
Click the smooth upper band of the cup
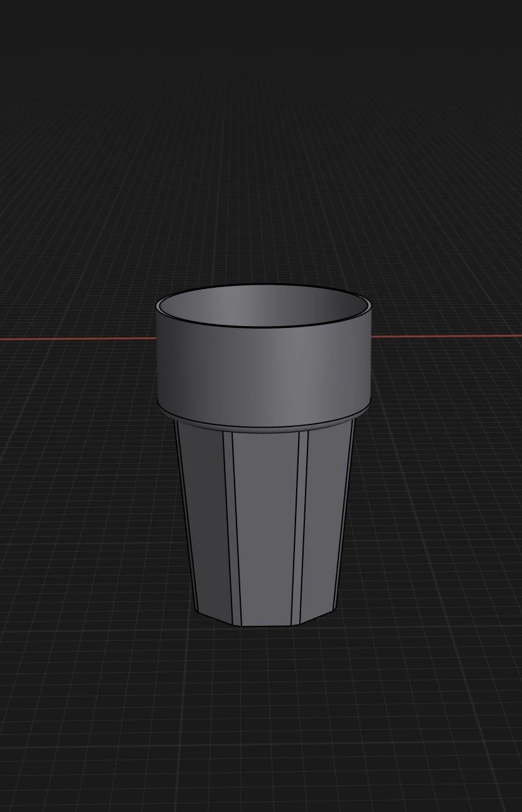coord(264,370)
